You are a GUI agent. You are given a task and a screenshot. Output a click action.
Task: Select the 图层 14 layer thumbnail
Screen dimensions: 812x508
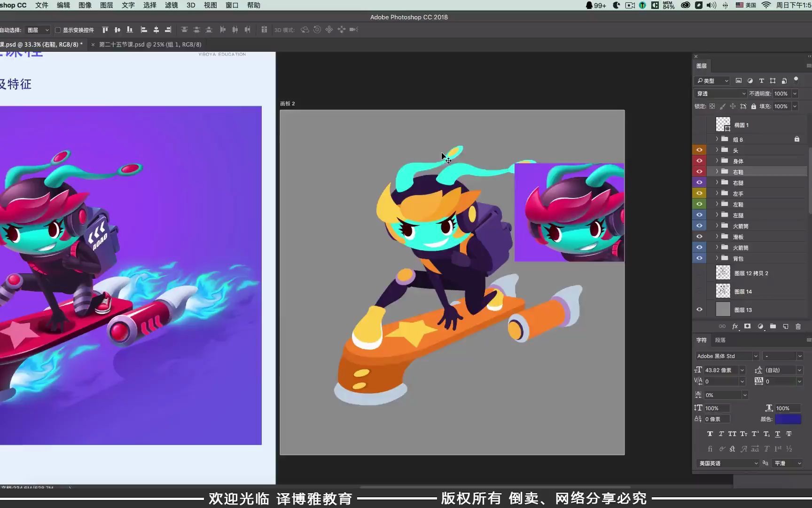723,291
